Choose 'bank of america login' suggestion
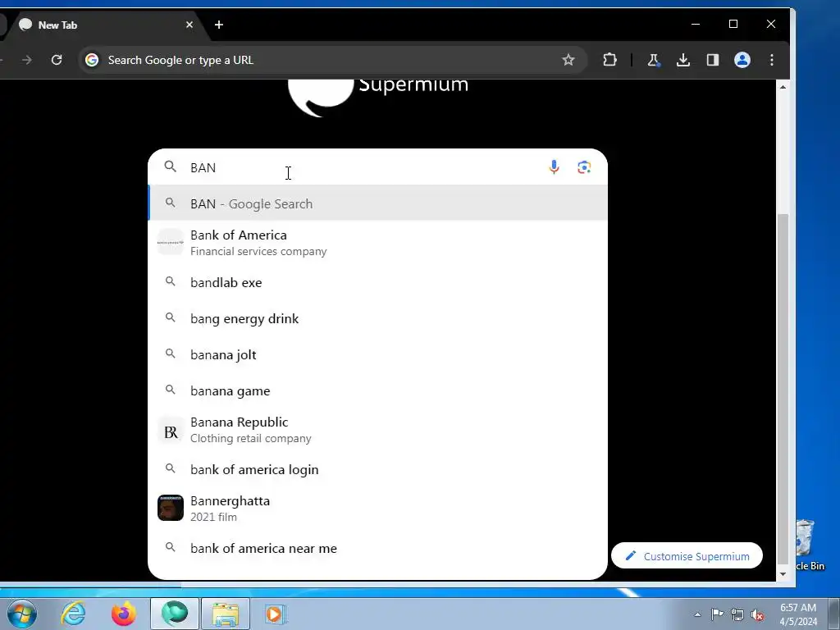The image size is (840, 630). pyautogui.click(x=377, y=469)
